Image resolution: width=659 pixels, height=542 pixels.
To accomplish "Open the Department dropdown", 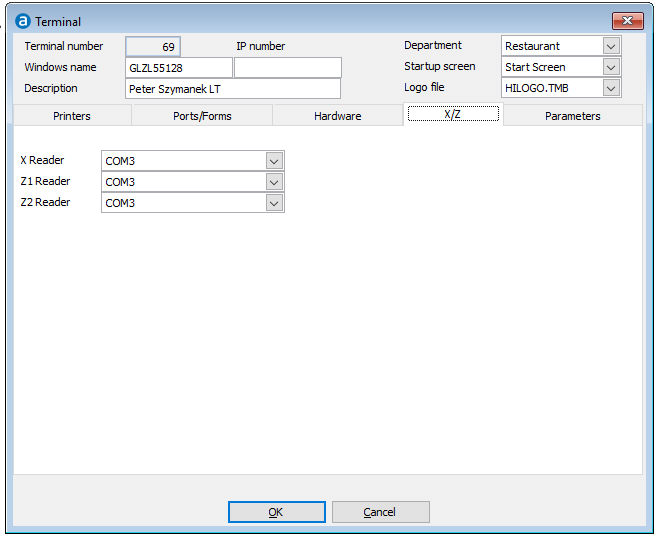I will point(611,46).
